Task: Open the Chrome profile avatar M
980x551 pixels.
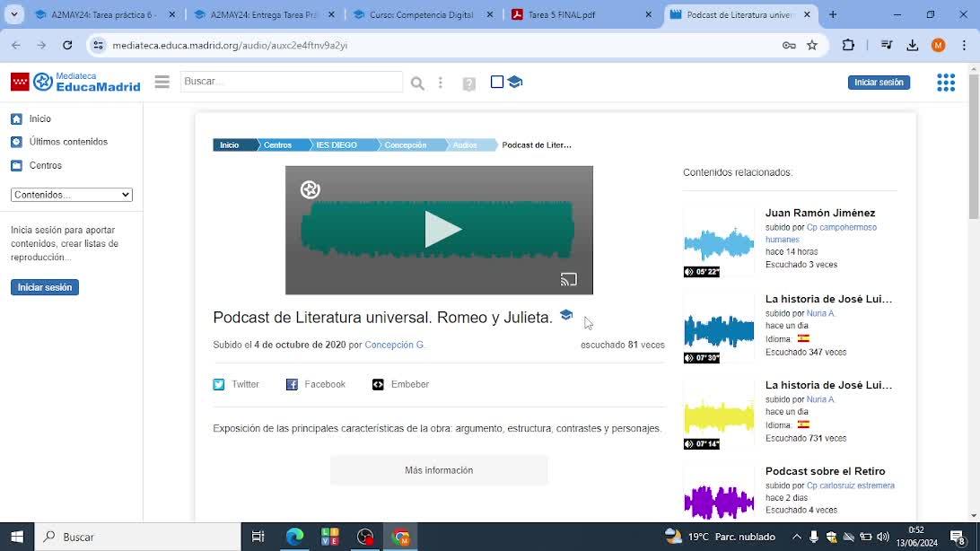Action: coord(938,45)
